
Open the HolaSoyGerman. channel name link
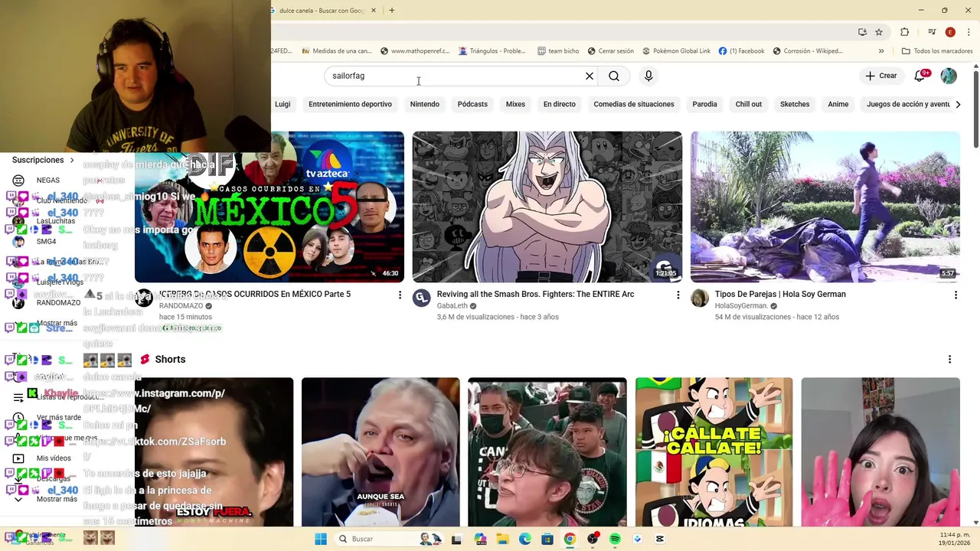[741, 306]
